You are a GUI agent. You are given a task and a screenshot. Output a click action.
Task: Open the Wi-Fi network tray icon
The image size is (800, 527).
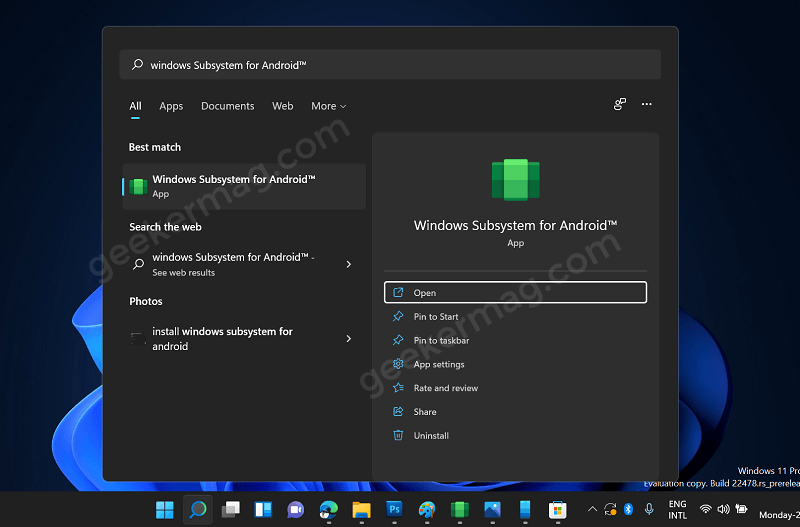tap(706, 509)
